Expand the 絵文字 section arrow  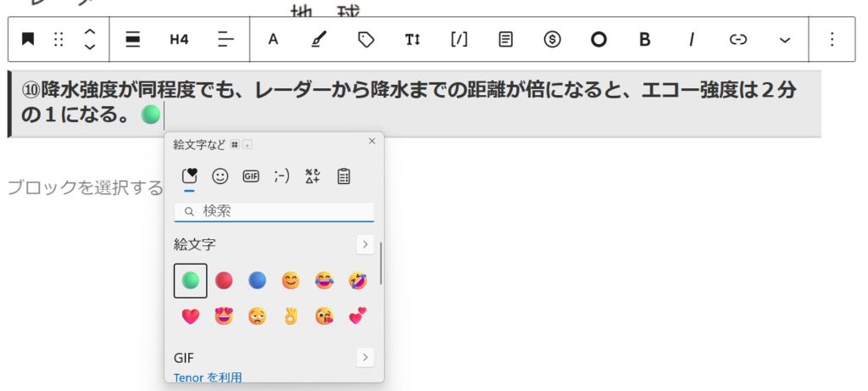pos(364,244)
